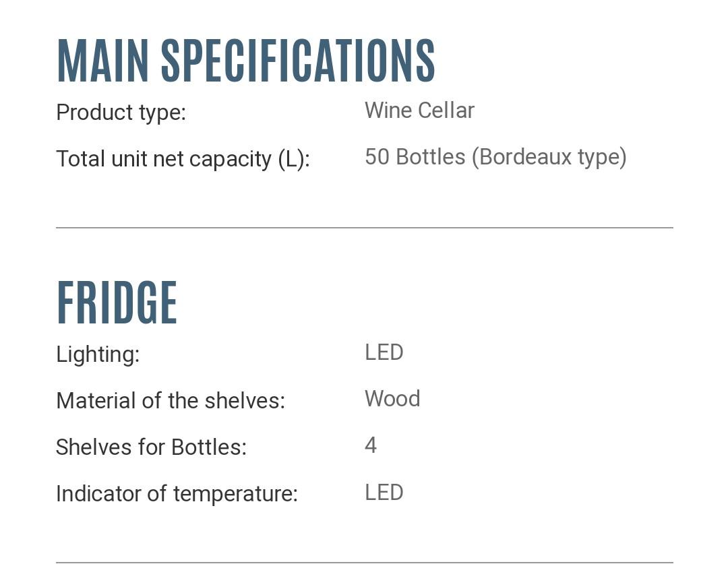Click the '(Bordeaux type)' parenthetical text
The height and width of the screenshot is (564, 728).
coord(549,157)
